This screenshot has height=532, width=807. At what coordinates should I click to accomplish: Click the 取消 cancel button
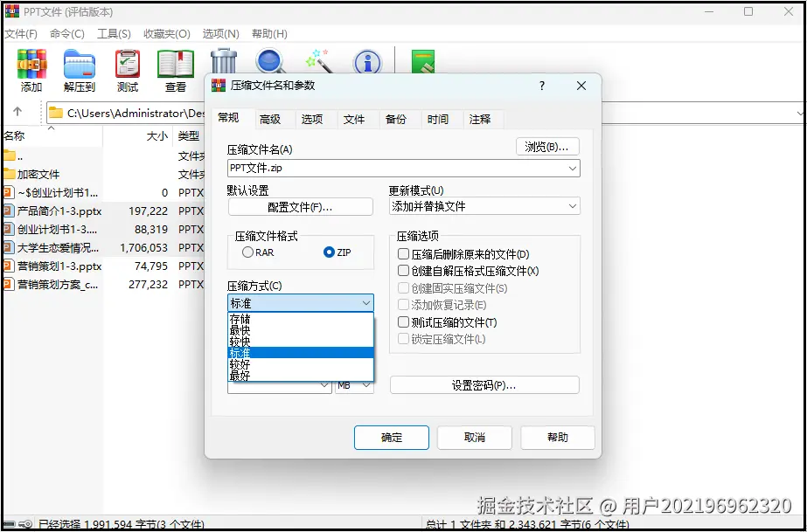(x=475, y=438)
